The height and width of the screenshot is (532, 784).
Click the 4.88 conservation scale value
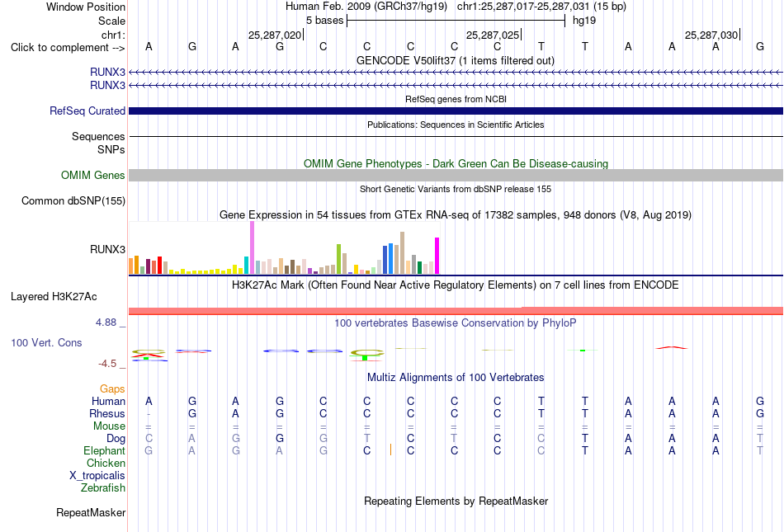click(x=106, y=322)
